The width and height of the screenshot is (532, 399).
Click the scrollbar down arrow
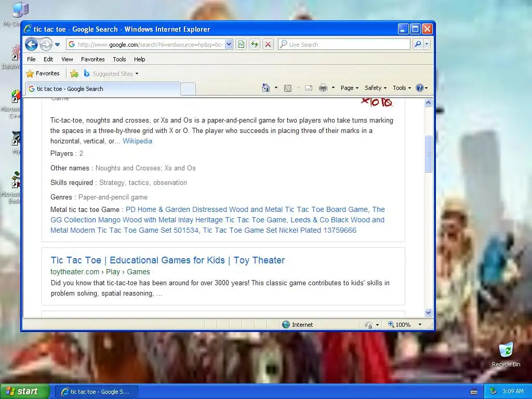click(428, 312)
